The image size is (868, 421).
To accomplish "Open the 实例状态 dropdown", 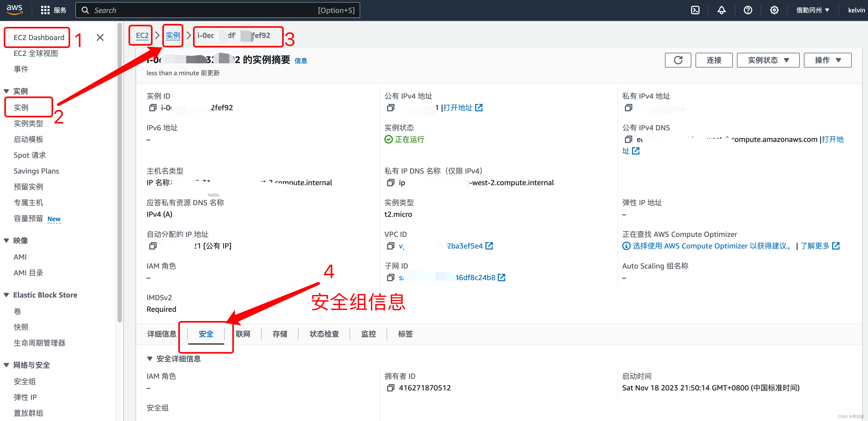I will [x=768, y=60].
